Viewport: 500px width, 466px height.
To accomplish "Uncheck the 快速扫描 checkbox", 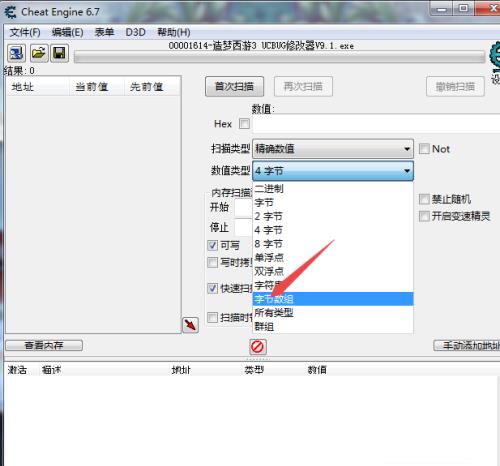I will [x=213, y=288].
